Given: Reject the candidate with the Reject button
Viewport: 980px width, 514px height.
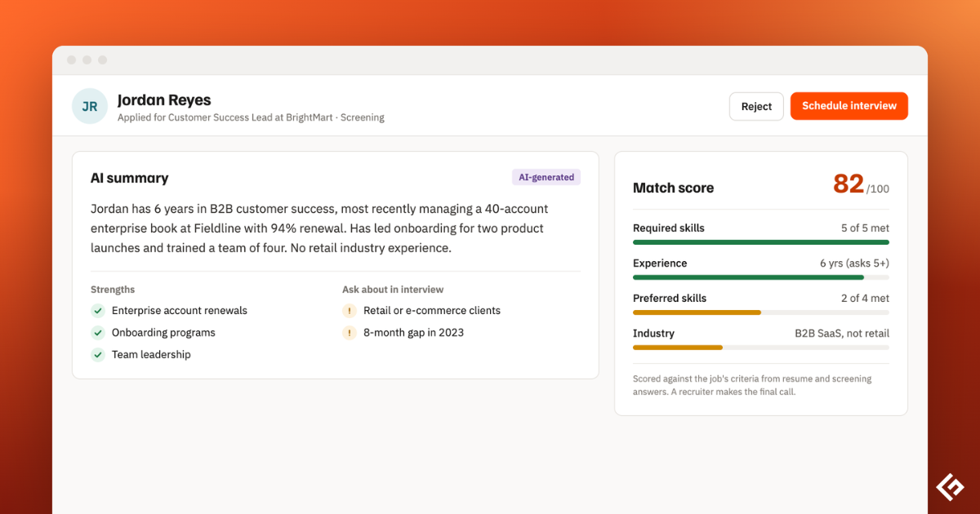Looking at the screenshot, I should (756, 106).
